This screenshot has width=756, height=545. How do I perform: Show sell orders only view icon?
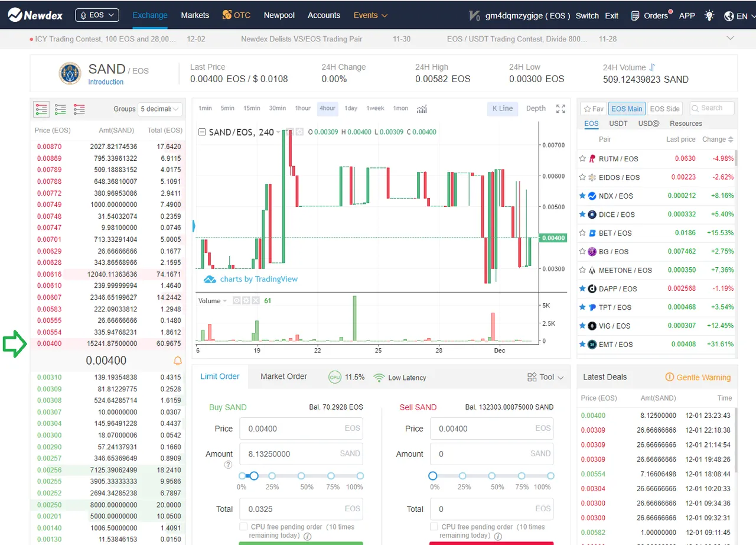tap(79, 109)
